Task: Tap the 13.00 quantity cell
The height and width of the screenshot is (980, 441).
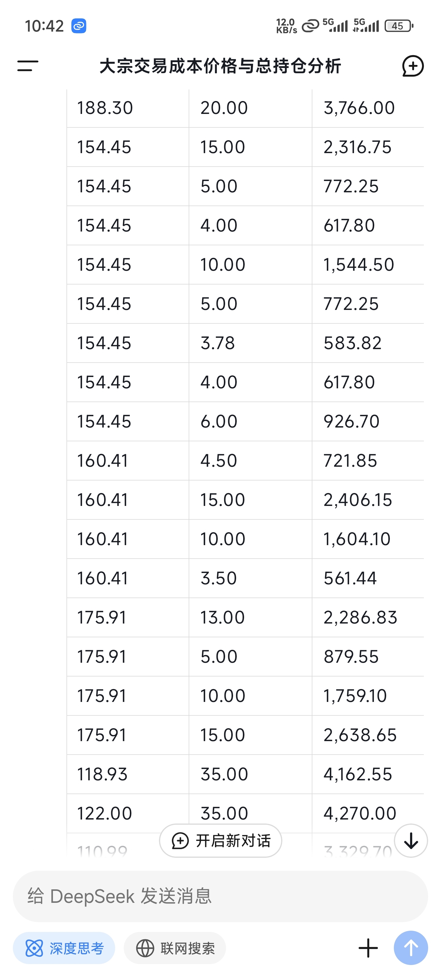Action: point(251,617)
